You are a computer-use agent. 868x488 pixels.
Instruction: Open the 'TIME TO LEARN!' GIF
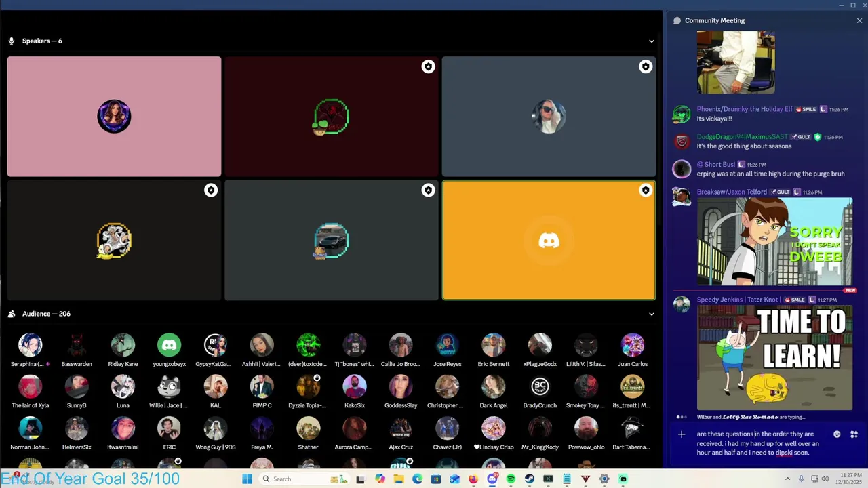(x=774, y=358)
